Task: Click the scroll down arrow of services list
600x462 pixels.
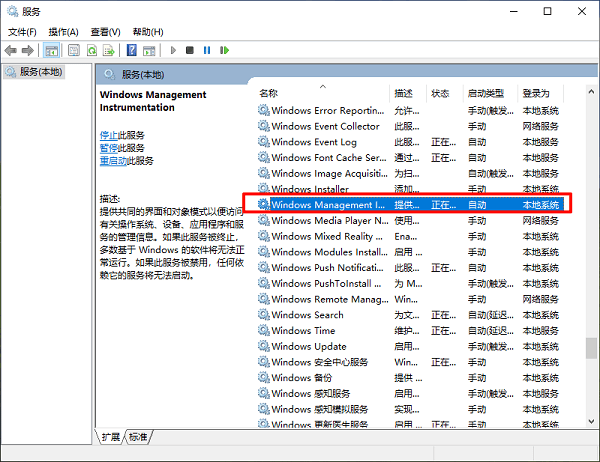Action: pyautogui.click(x=591, y=421)
